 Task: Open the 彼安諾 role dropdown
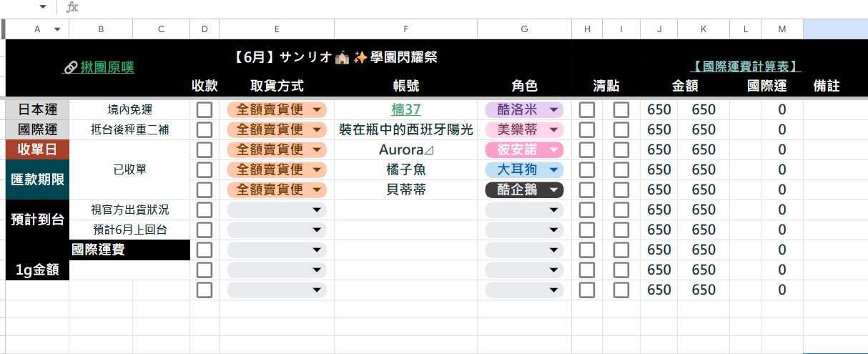pos(524,149)
